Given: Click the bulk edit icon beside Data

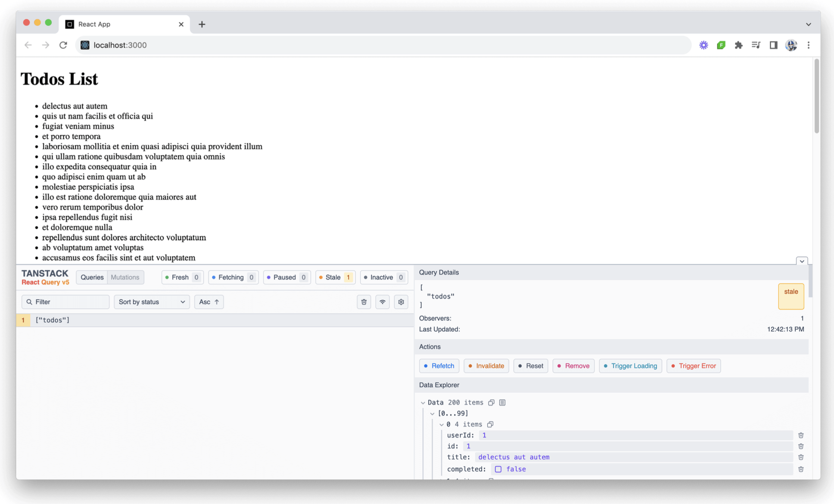Looking at the screenshot, I should tap(502, 402).
